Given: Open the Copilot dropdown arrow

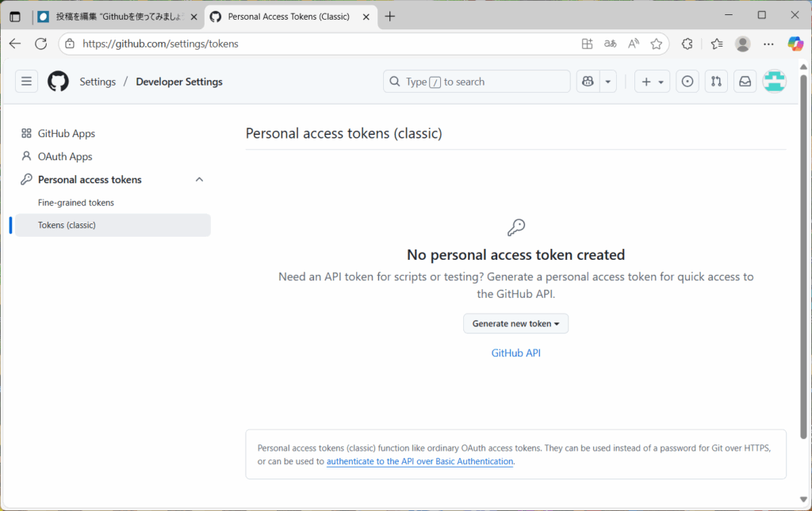Looking at the screenshot, I should [x=607, y=82].
